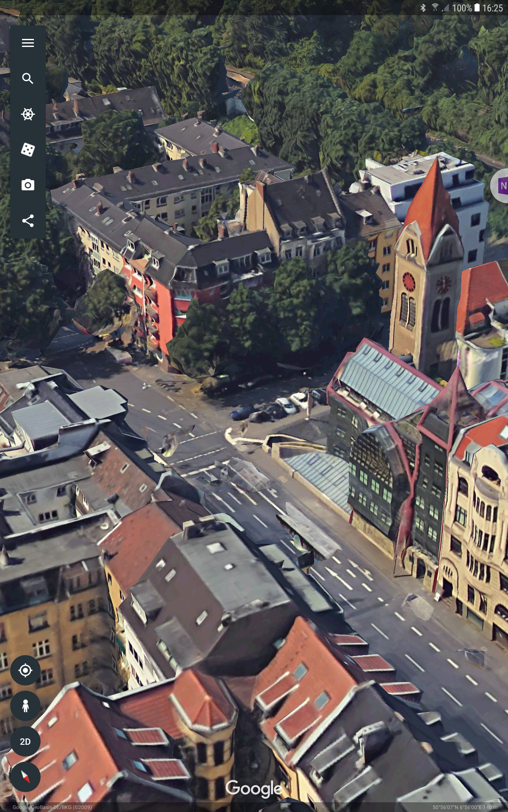Image resolution: width=508 pixels, height=812 pixels.
Task: Tap the GeoBasis-DE/BKG attribution text
Action: tap(52, 807)
